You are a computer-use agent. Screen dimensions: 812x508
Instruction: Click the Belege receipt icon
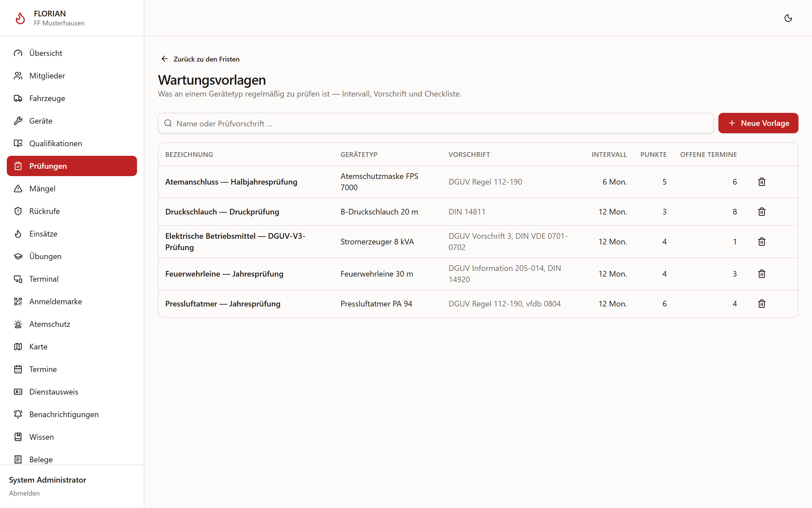18,459
